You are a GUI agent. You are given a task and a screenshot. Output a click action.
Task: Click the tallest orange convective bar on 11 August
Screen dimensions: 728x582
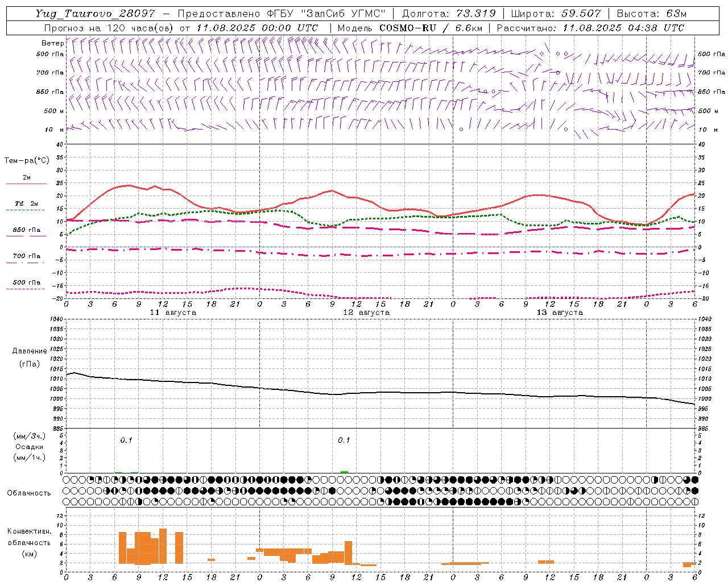click(x=163, y=546)
